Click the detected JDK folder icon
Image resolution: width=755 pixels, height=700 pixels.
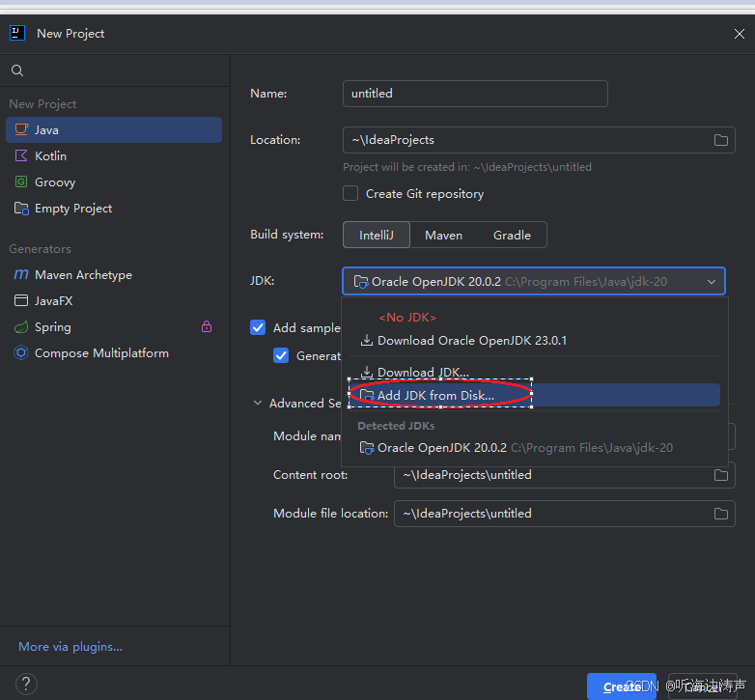(367, 448)
